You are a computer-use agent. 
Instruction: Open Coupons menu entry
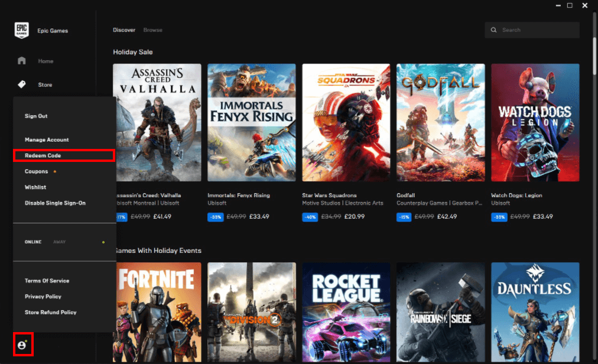(x=36, y=171)
